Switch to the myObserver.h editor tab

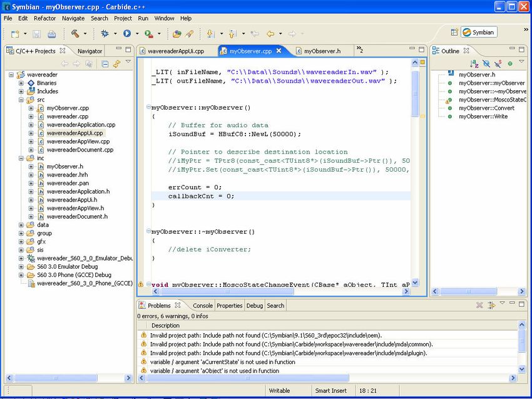tap(322, 51)
